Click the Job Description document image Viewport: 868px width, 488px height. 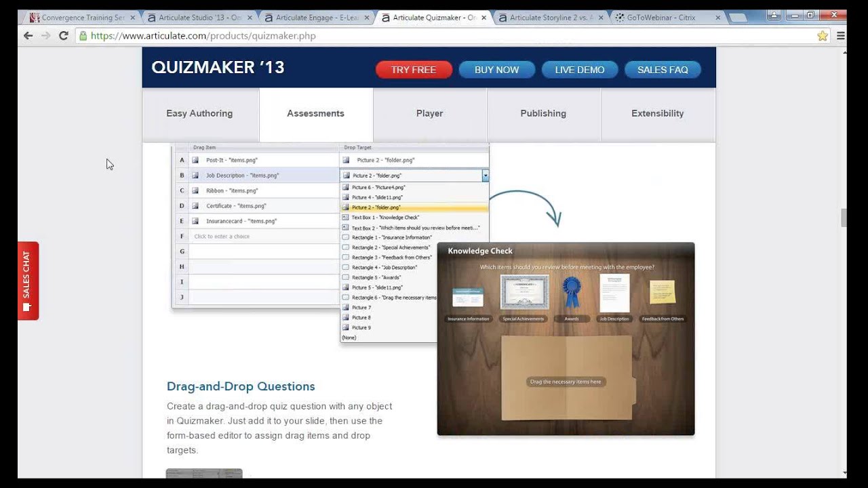(614, 293)
